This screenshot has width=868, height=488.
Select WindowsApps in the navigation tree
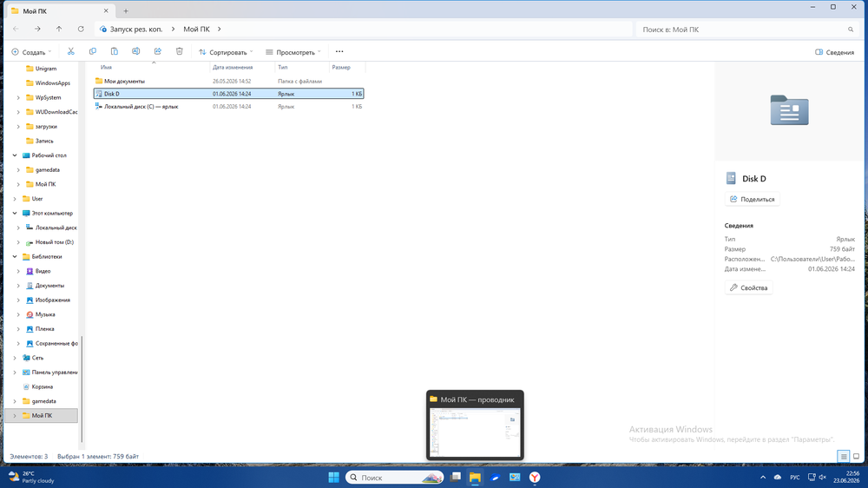pos(53,83)
